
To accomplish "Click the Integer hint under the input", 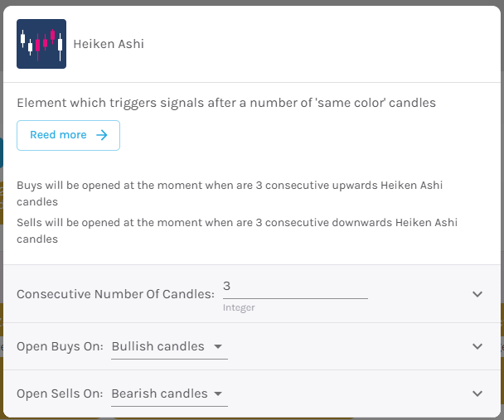I will 239,307.
